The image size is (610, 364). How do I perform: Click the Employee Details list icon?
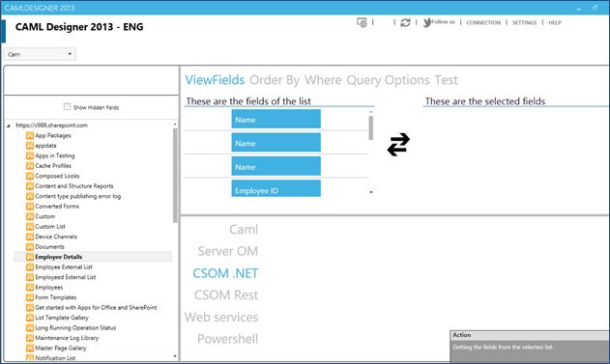point(30,257)
